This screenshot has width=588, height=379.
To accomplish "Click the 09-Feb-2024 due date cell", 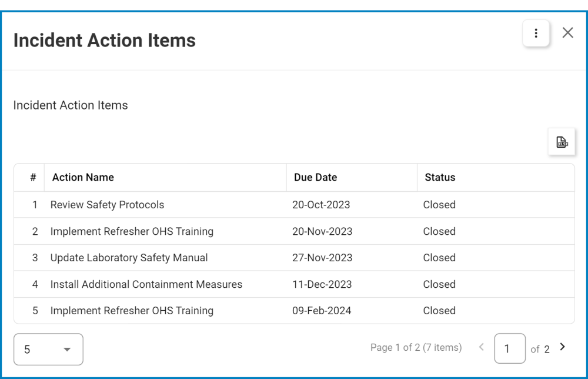I will 322,311.
